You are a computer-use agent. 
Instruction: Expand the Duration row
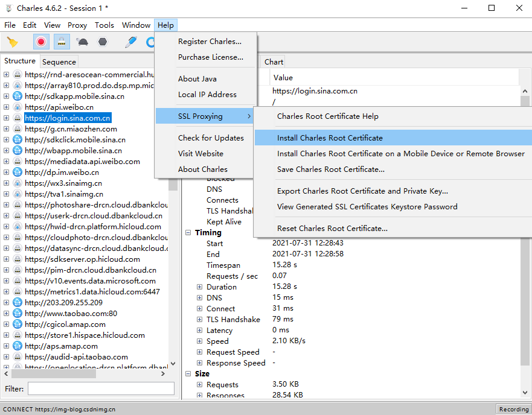[x=199, y=287]
